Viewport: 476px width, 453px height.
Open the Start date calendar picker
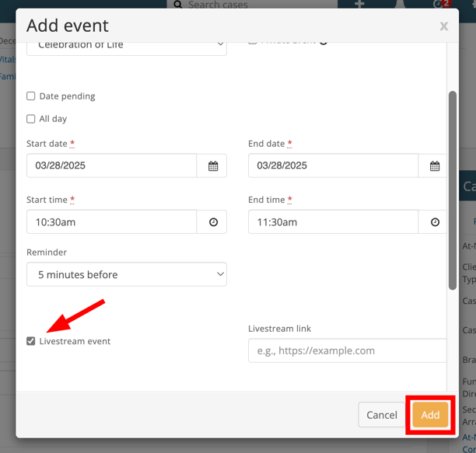212,166
